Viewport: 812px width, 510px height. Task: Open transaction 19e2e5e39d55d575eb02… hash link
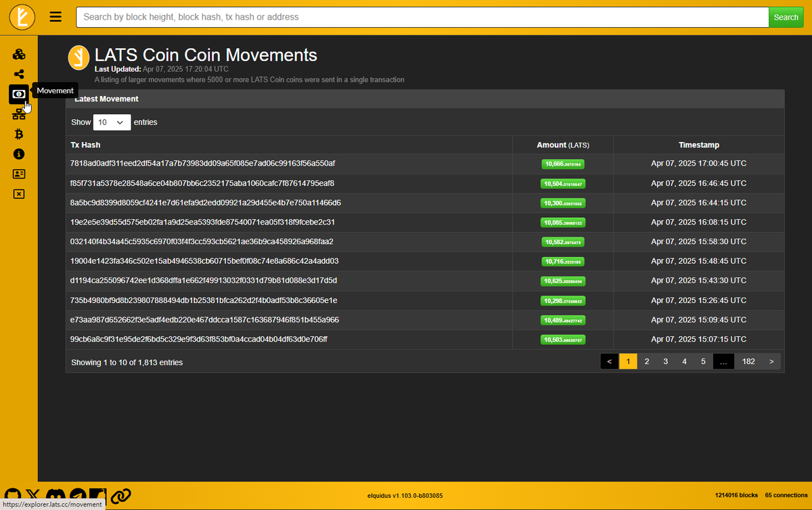pos(202,222)
